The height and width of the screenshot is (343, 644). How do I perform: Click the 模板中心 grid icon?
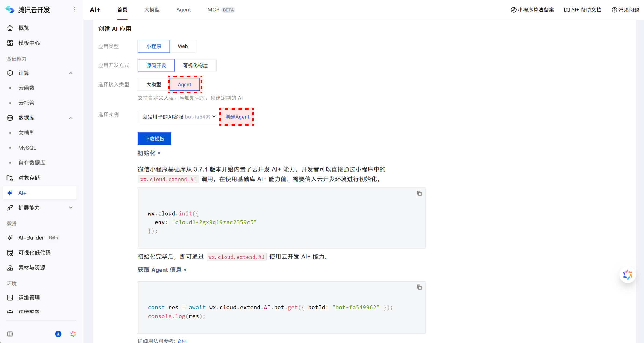pos(10,43)
